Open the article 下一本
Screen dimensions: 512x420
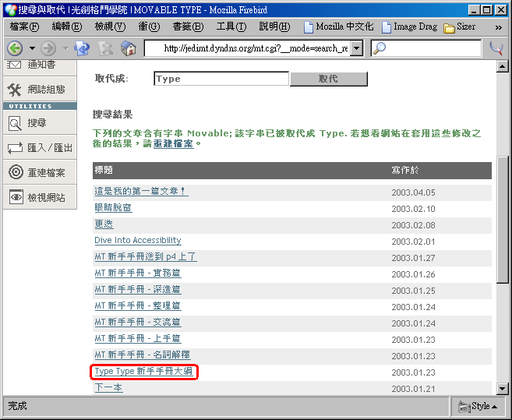108,388
